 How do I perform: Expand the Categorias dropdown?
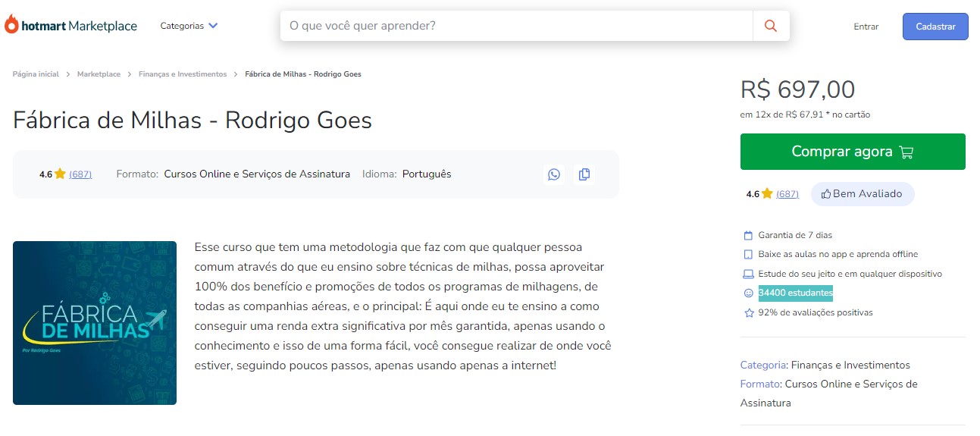(x=189, y=26)
